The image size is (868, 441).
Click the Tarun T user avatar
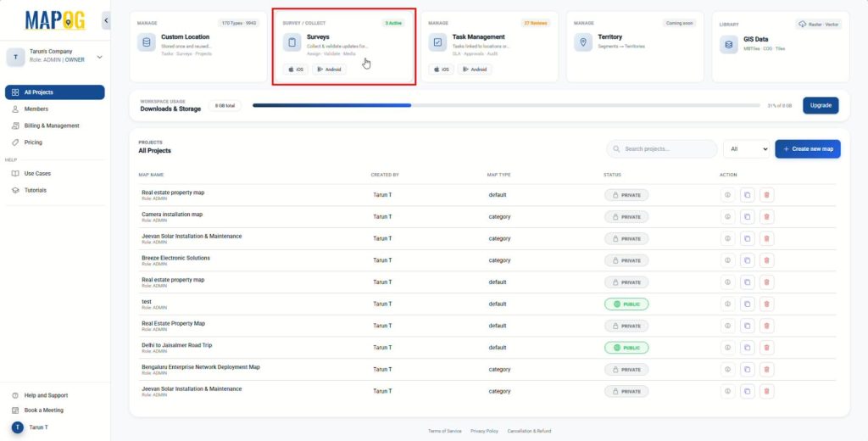coord(18,427)
